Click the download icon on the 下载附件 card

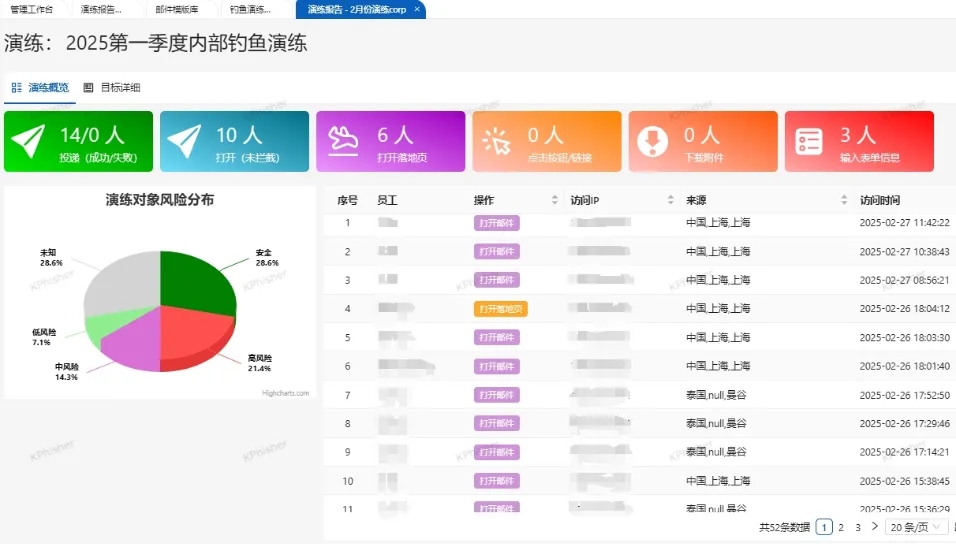(654, 141)
